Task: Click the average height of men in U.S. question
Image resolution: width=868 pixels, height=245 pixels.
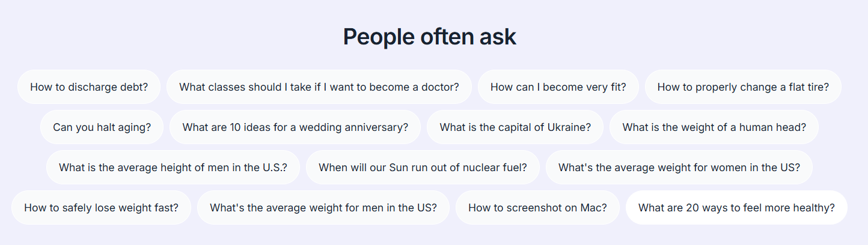Action: coord(173,168)
